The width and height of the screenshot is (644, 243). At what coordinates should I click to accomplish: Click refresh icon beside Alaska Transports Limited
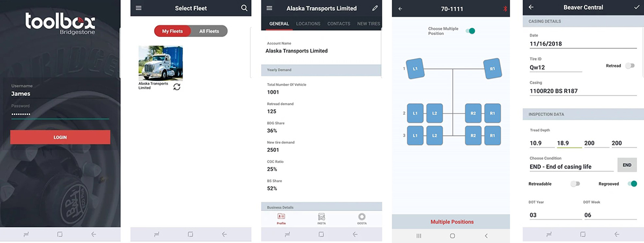pos(177,87)
